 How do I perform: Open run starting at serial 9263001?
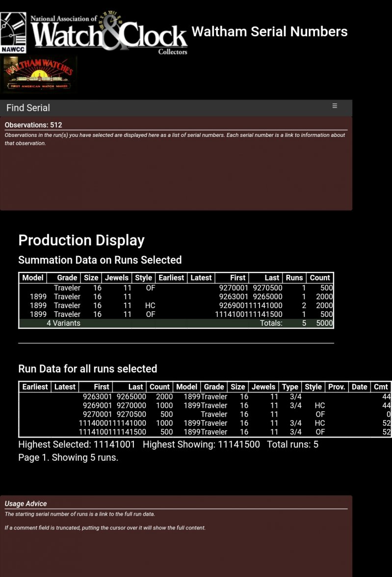coord(97,396)
